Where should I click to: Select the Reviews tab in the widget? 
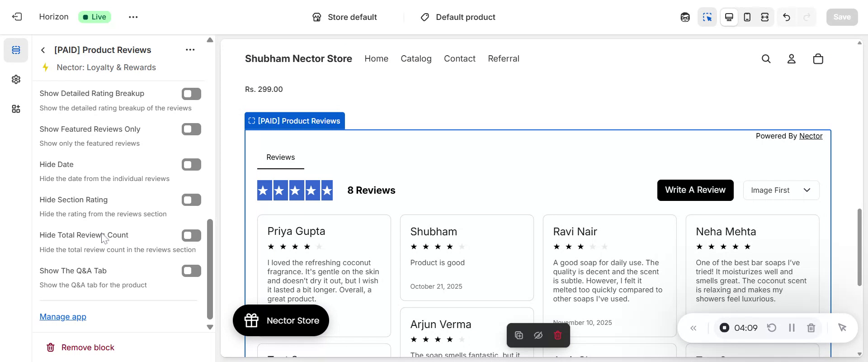click(x=280, y=157)
